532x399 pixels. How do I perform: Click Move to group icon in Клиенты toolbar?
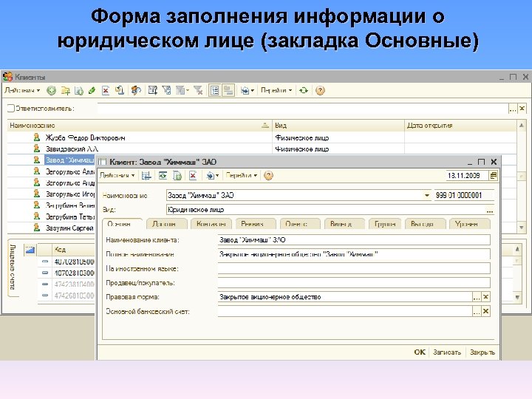click(x=120, y=91)
